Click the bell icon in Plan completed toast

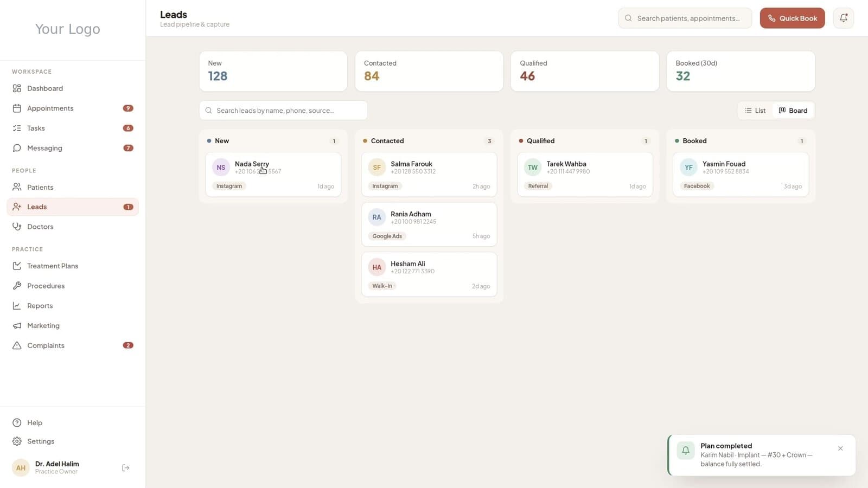(x=686, y=450)
